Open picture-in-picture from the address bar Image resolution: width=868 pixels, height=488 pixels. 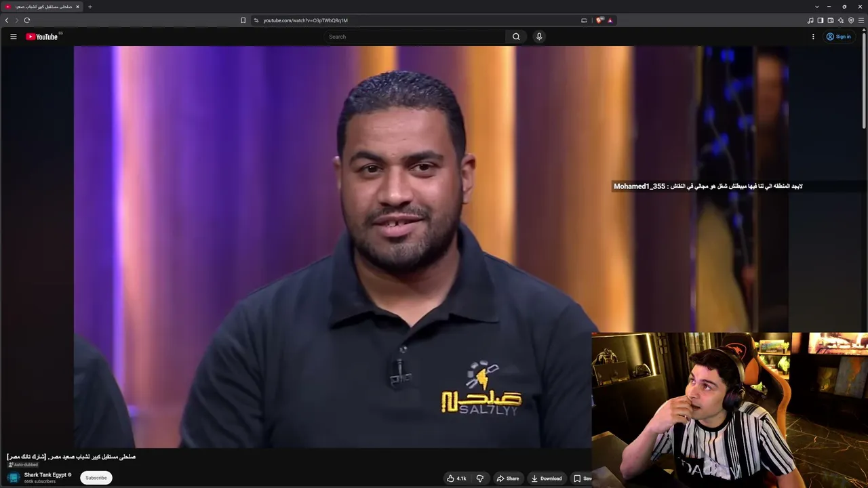tap(584, 20)
